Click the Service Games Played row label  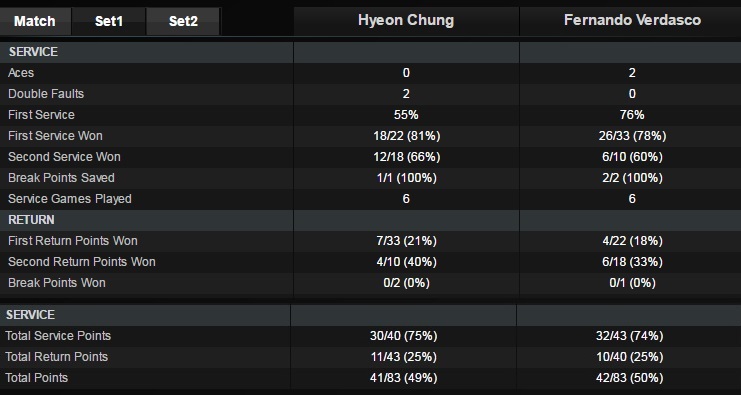[x=69, y=199]
